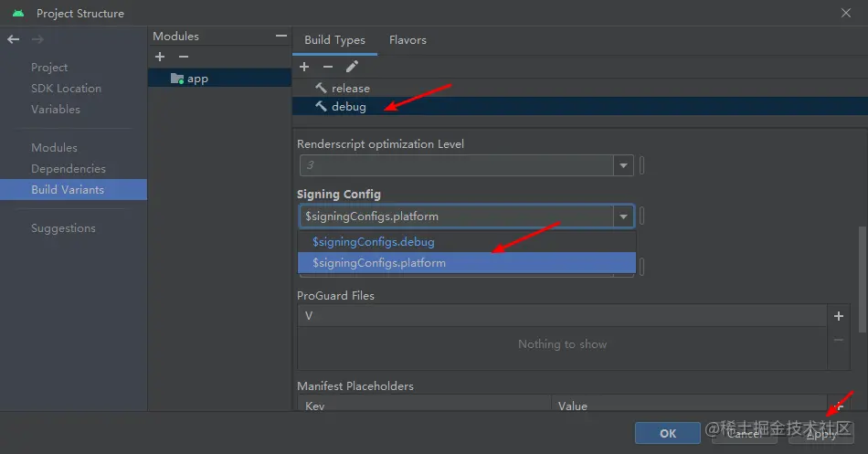Collapse the Signing Config dropdown arrow
The width and height of the screenshot is (868, 454).
623,216
